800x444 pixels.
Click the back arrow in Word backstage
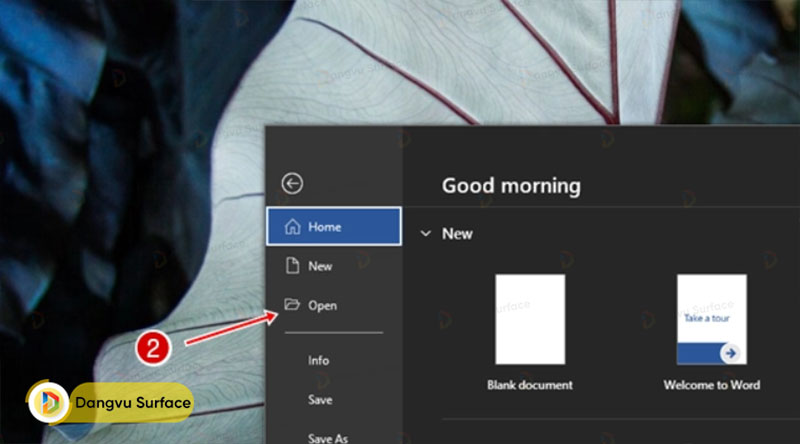tap(292, 184)
